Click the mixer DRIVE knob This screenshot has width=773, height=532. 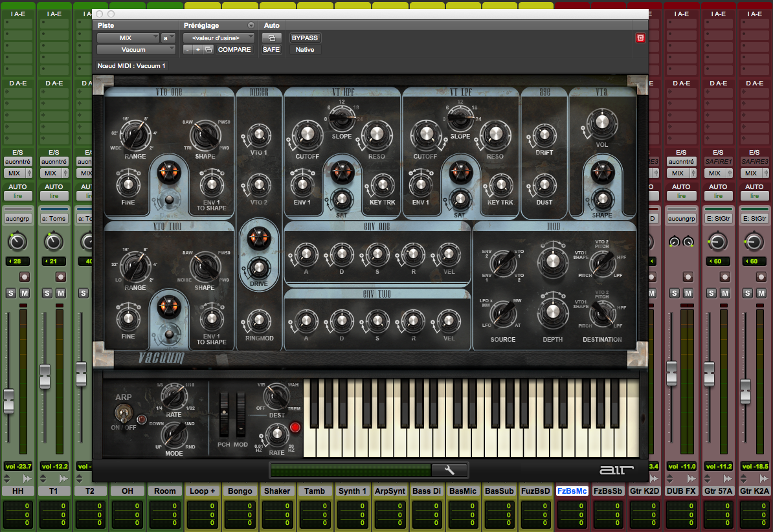coord(258,268)
